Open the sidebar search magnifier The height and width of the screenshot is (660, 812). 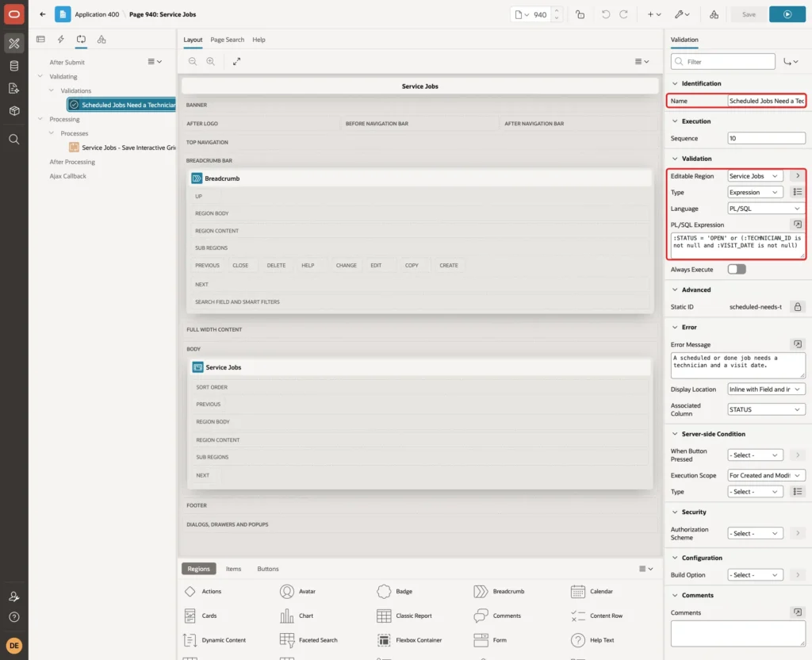[x=14, y=140]
